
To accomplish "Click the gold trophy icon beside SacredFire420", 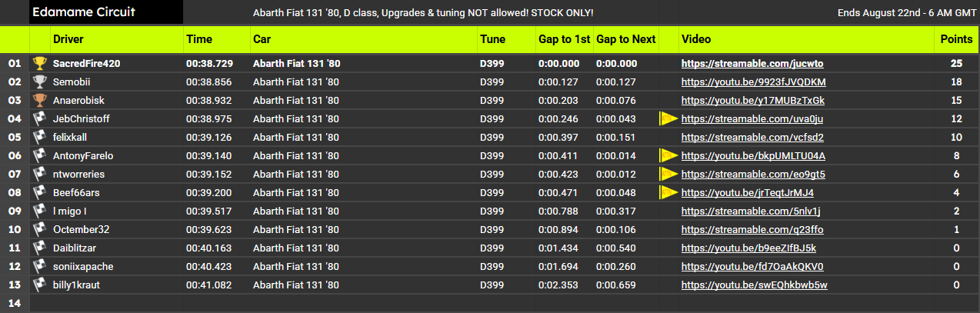I will (x=39, y=63).
